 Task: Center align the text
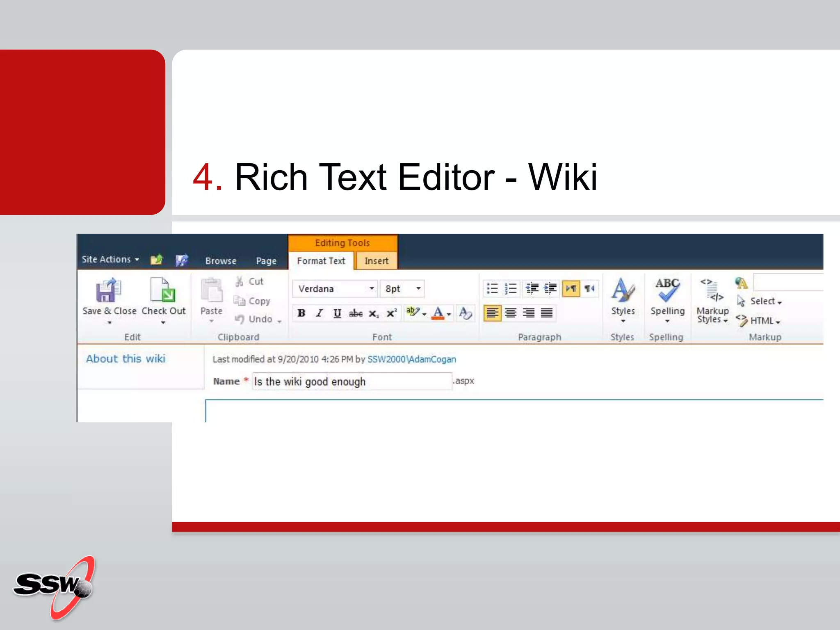click(511, 313)
